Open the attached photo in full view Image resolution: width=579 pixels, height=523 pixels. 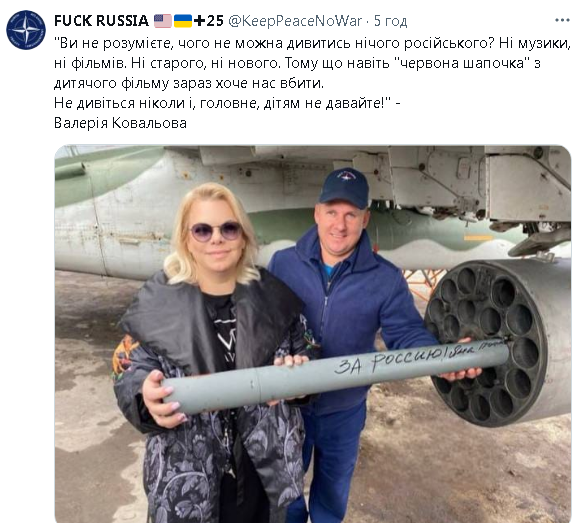click(x=313, y=334)
